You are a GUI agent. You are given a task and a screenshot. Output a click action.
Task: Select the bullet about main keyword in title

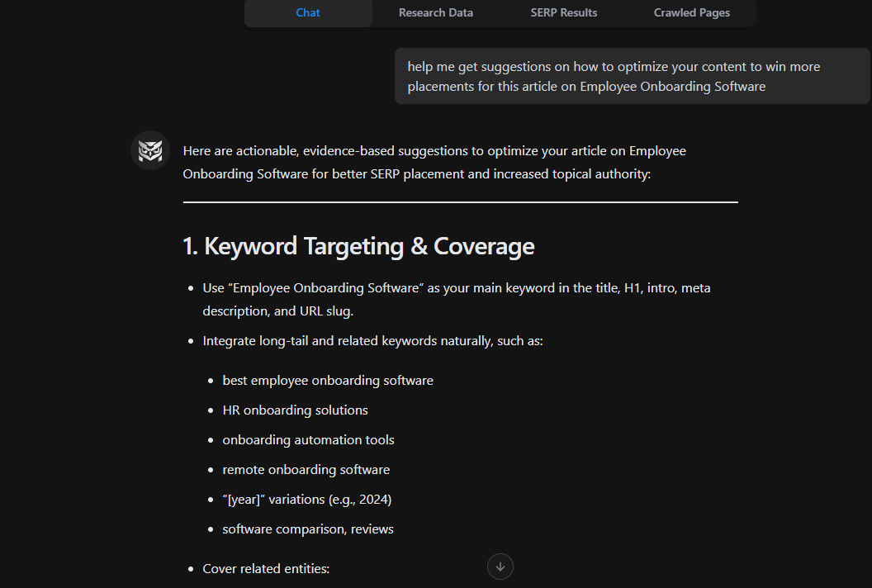457,299
